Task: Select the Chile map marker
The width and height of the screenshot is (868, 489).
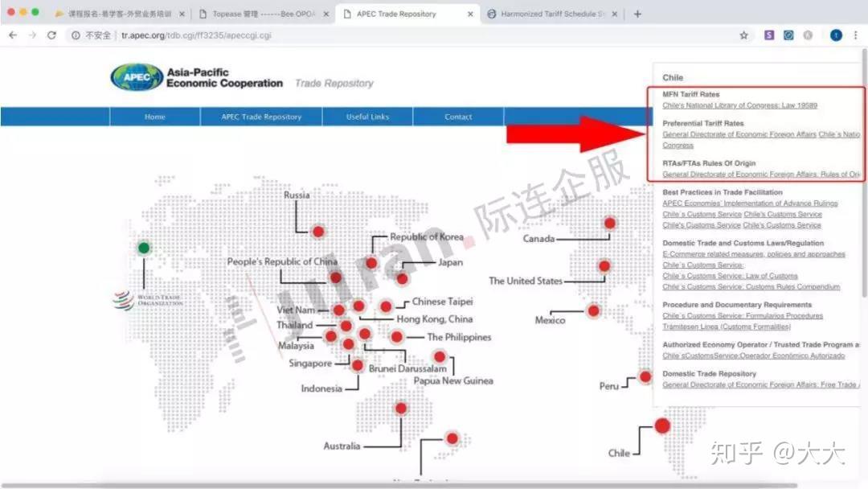Action: click(x=662, y=426)
